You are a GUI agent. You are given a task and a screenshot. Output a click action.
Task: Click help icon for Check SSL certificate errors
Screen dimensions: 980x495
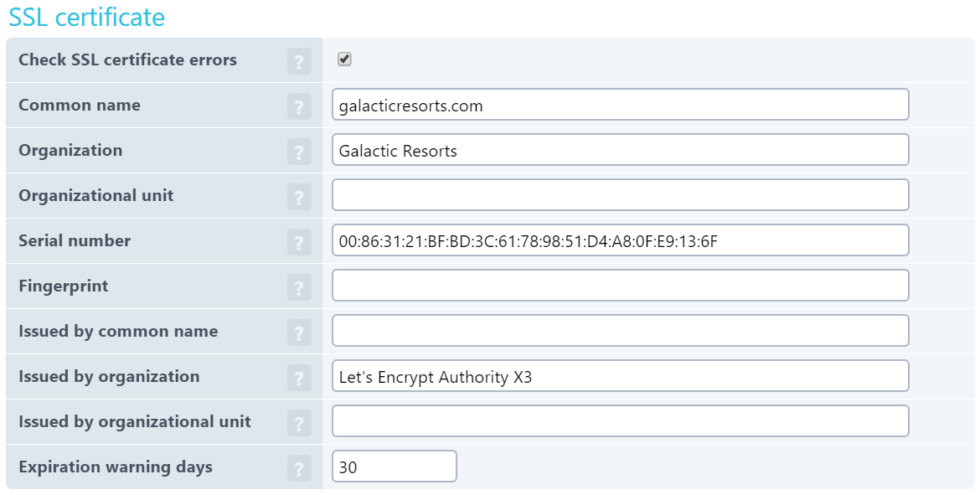299,61
